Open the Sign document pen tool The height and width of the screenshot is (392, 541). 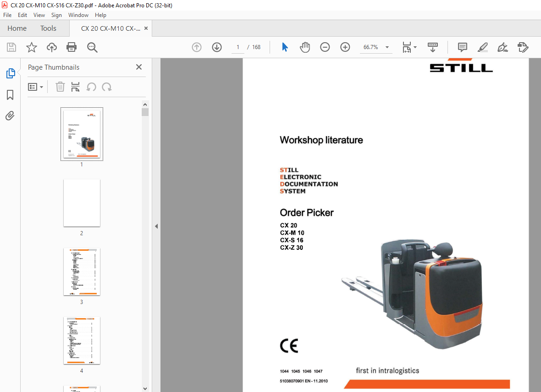[502, 47]
